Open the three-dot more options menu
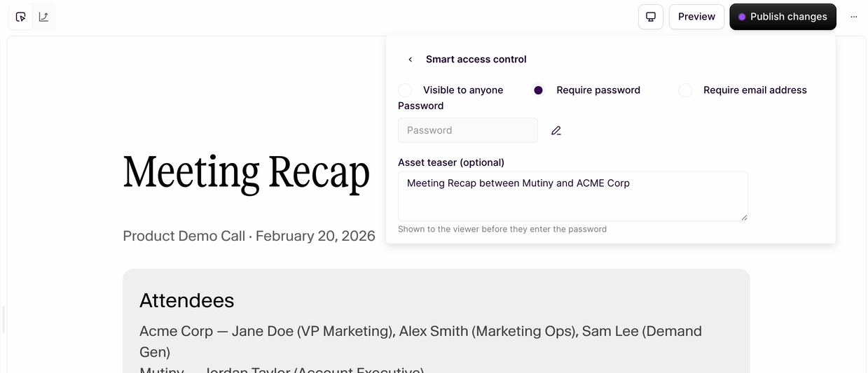Image resolution: width=868 pixels, height=373 pixels. click(x=853, y=17)
